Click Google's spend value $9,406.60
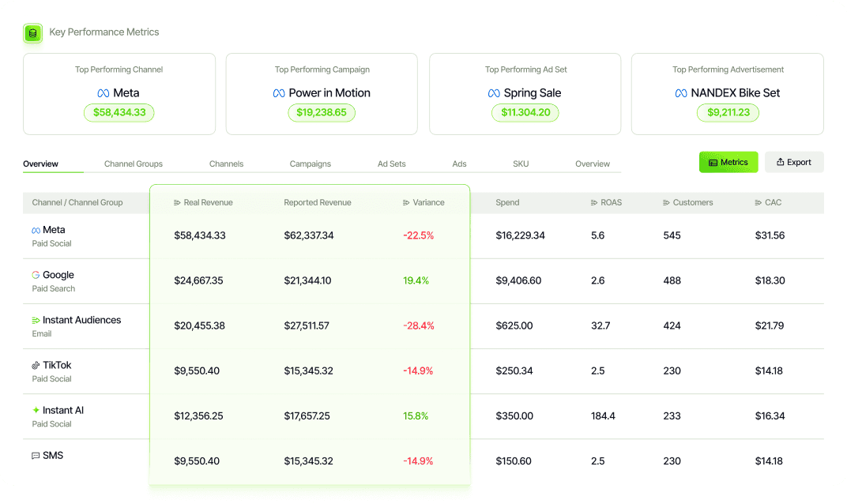The width and height of the screenshot is (847, 504). coord(518,281)
